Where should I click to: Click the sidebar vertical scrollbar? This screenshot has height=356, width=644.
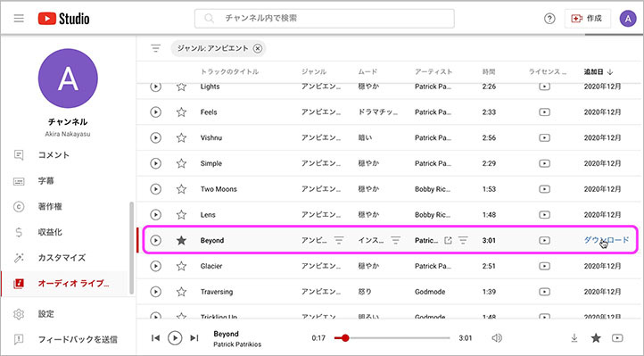[131, 248]
